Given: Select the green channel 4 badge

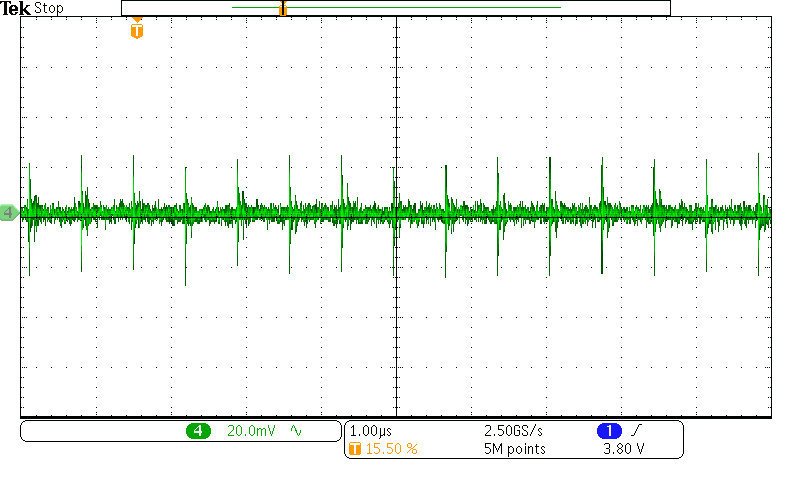Looking at the screenshot, I should [x=197, y=431].
